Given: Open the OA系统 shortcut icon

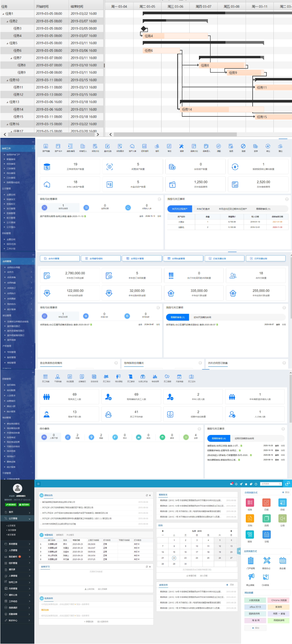Looking at the screenshot, I should click(265, 577).
